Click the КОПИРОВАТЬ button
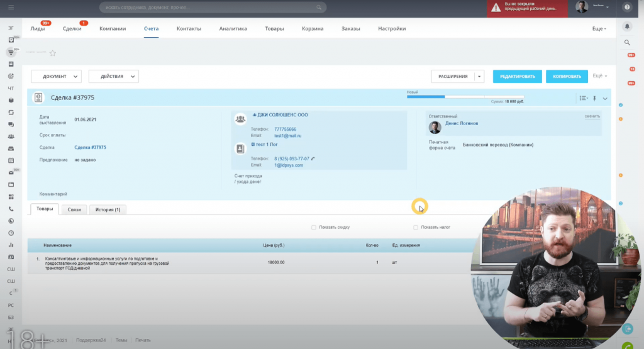644x349 pixels. point(567,76)
